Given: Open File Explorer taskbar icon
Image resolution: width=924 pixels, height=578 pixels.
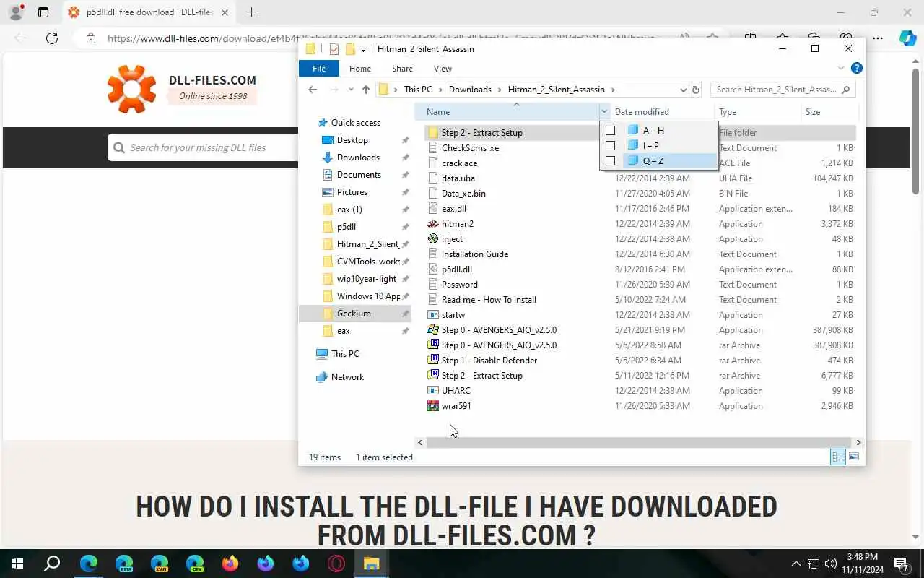Looking at the screenshot, I should [371, 564].
